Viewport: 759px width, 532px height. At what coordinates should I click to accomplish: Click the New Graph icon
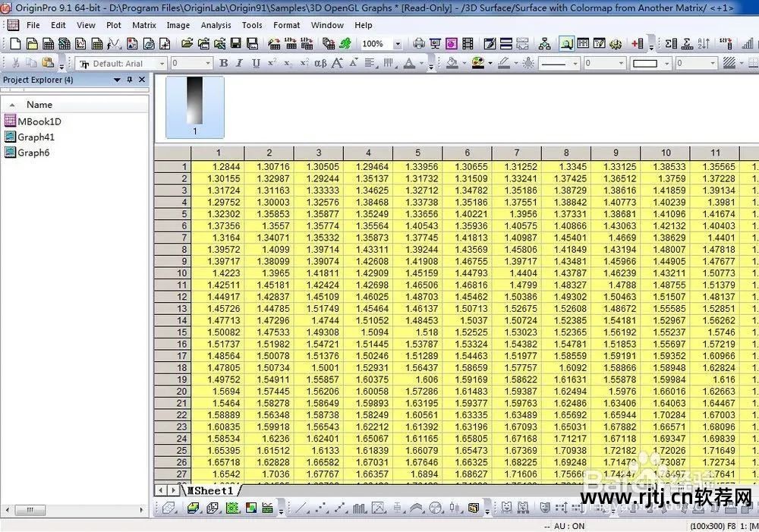[81, 44]
